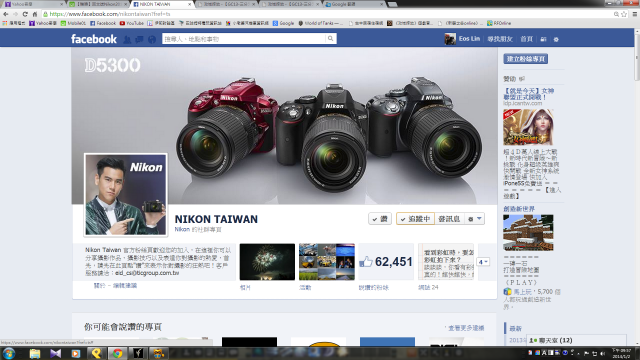Open 62,451 likes box
The image size is (640, 360).
(x=386, y=262)
